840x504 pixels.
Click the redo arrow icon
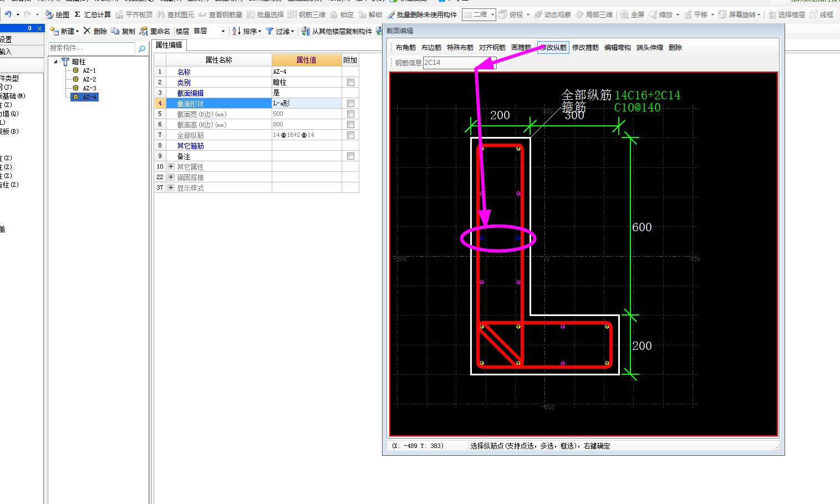[27, 14]
